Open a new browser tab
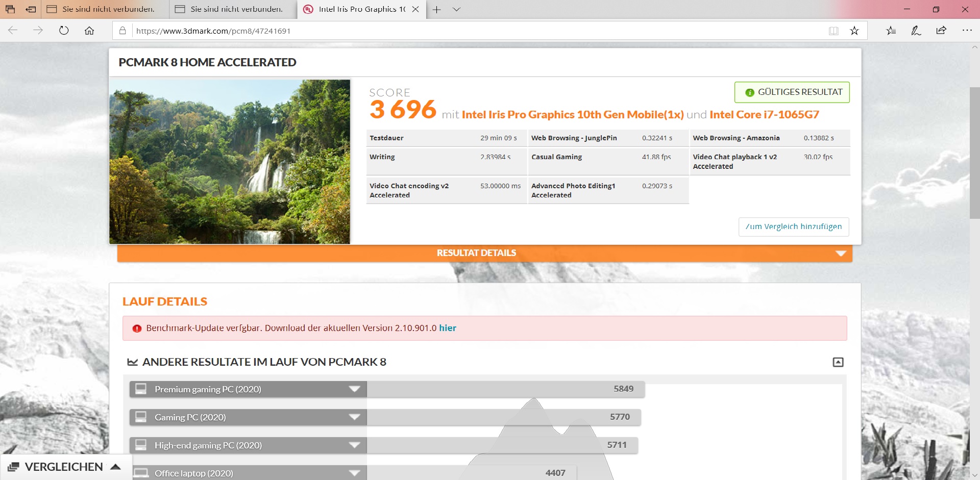The height and width of the screenshot is (480, 980). point(437,9)
